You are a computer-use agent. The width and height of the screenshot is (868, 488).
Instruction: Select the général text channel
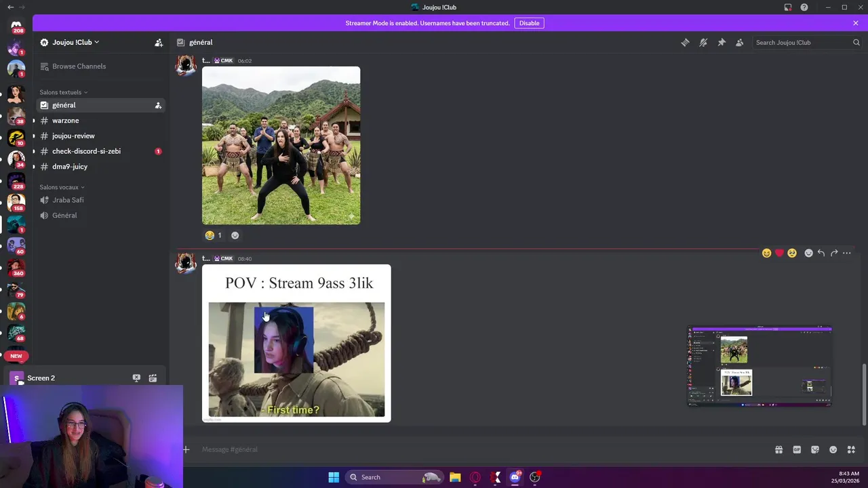point(100,105)
